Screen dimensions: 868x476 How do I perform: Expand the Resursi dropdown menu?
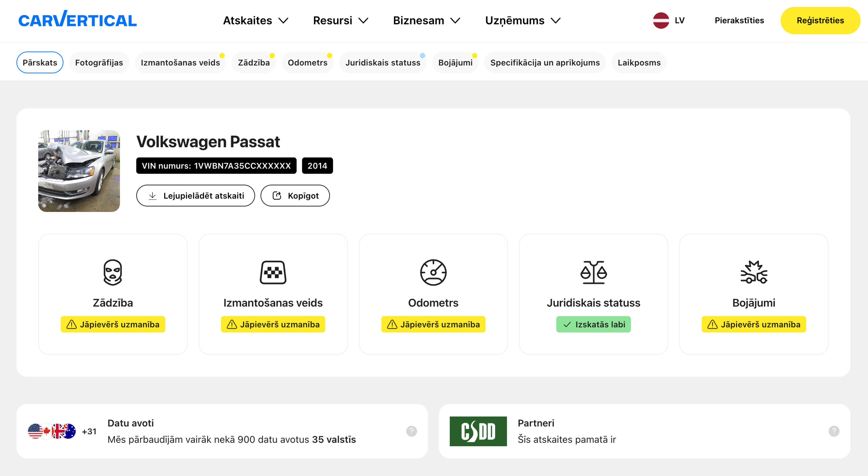[340, 21]
